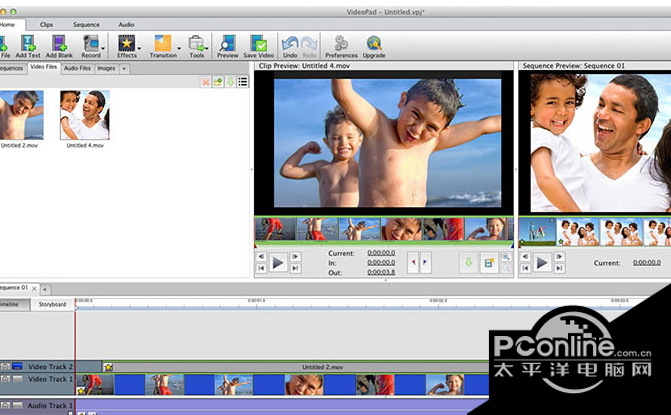Select Untitled 4.mov thumbnail in bin
The image size is (671, 415).
pos(85,115)
